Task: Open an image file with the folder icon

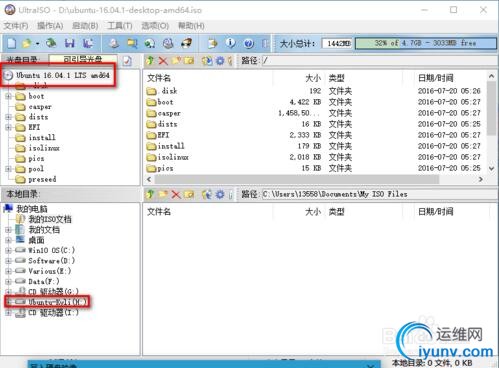Action: (27, 43)
